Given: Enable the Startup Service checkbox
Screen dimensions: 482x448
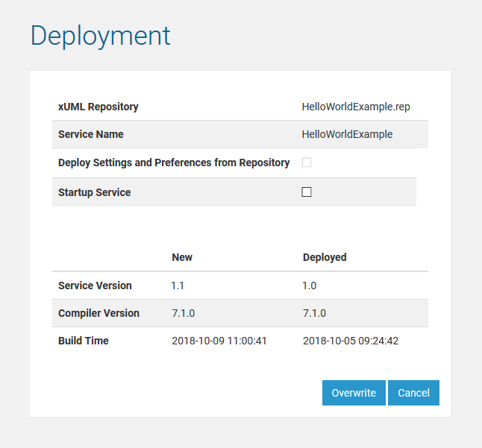Looking at the screenshot, I should tap(306, 192).
